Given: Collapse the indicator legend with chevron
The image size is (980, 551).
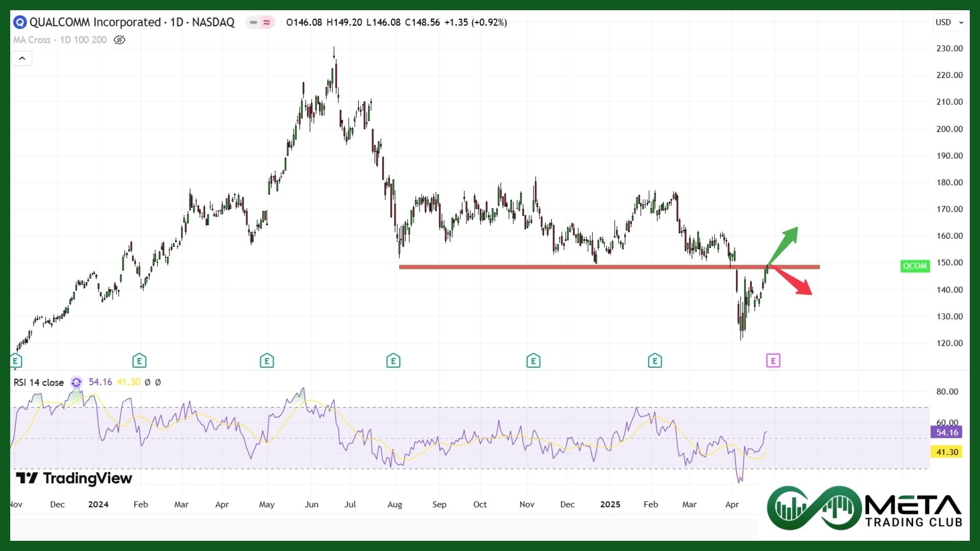Looking at the screenshot, I should pos(22,59).
